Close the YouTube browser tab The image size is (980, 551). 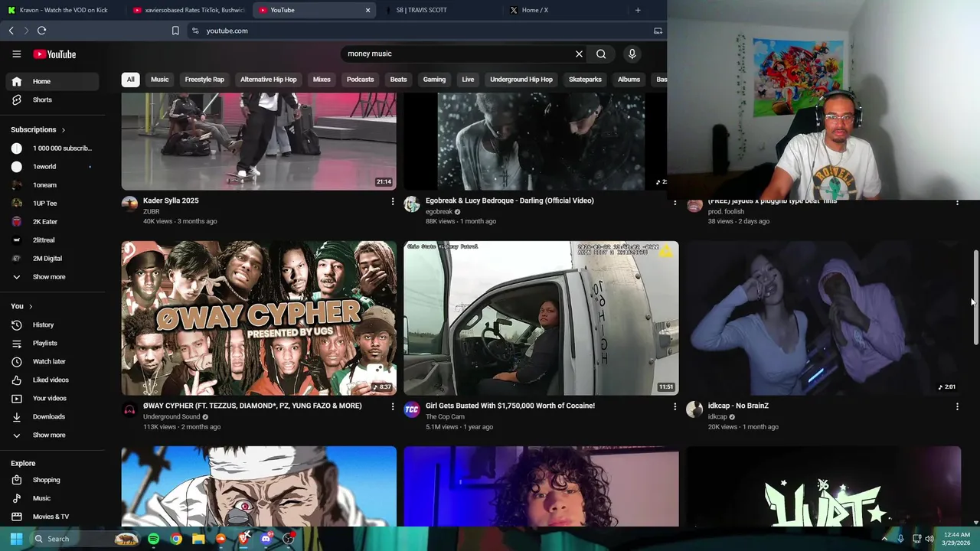click(x=367, y=10)
